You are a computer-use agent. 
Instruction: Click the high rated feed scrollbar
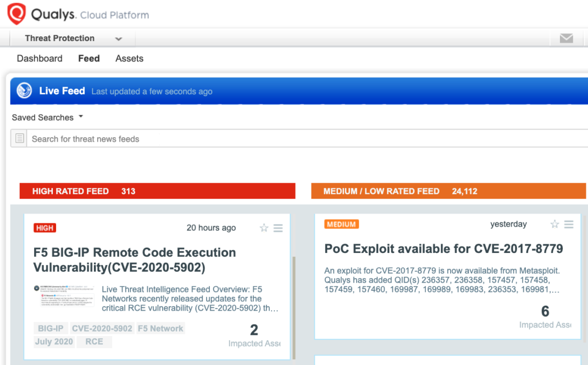294,308
